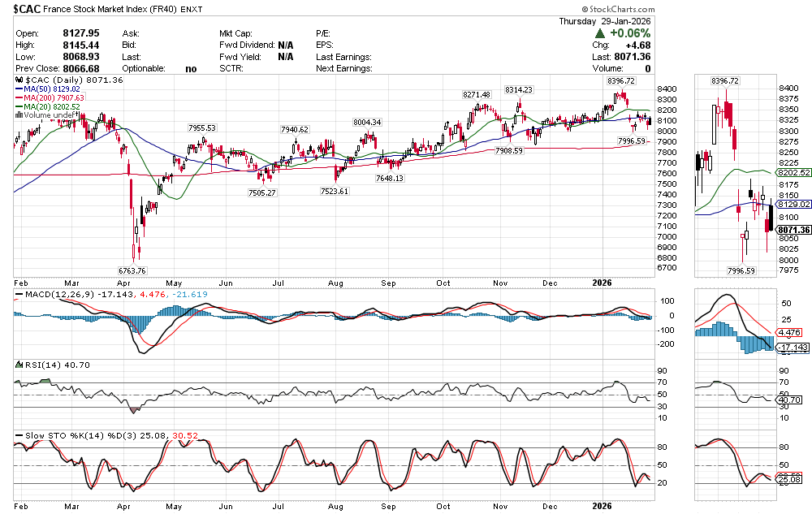This screenshot has width=812, height=514.
Task: Click the 7505.27 June low label
Action: [x=262, y=192]
